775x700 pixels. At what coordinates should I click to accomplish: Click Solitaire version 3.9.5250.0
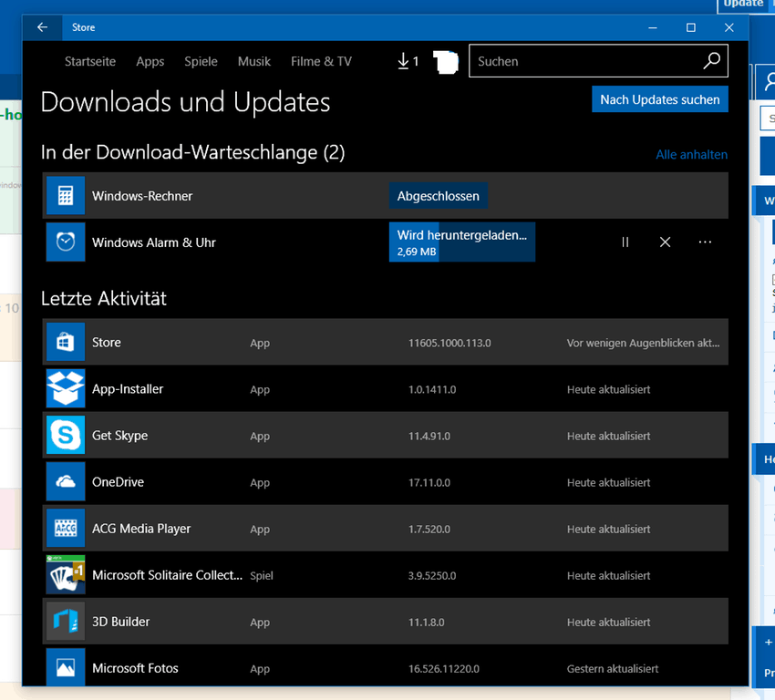[x=432, y=575]
